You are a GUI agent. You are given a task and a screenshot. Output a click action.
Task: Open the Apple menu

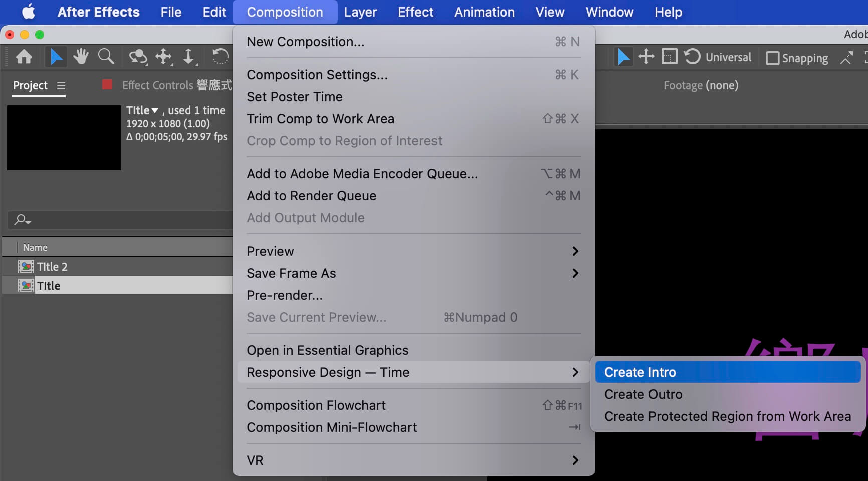tap(29, 12)
